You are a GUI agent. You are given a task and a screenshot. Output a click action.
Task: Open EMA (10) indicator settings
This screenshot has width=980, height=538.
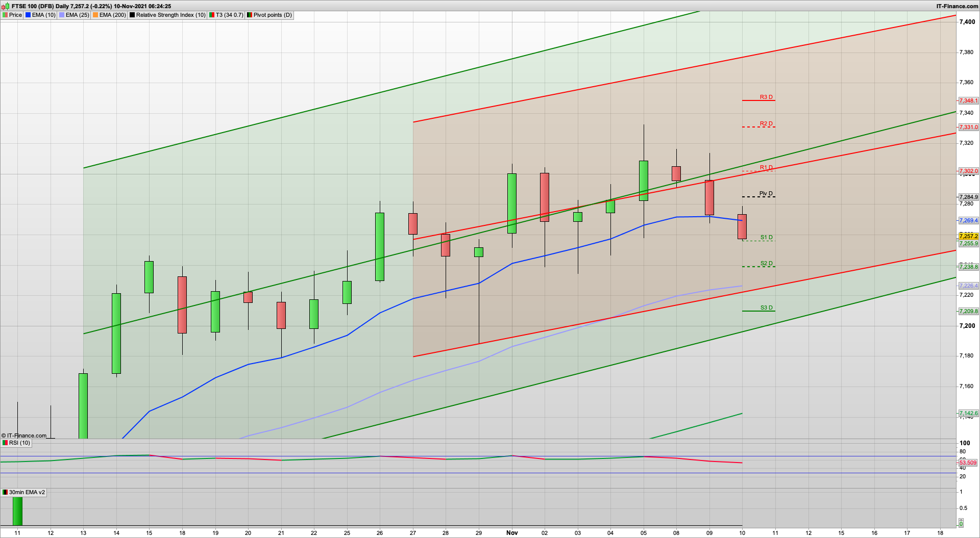click(41, 15)
